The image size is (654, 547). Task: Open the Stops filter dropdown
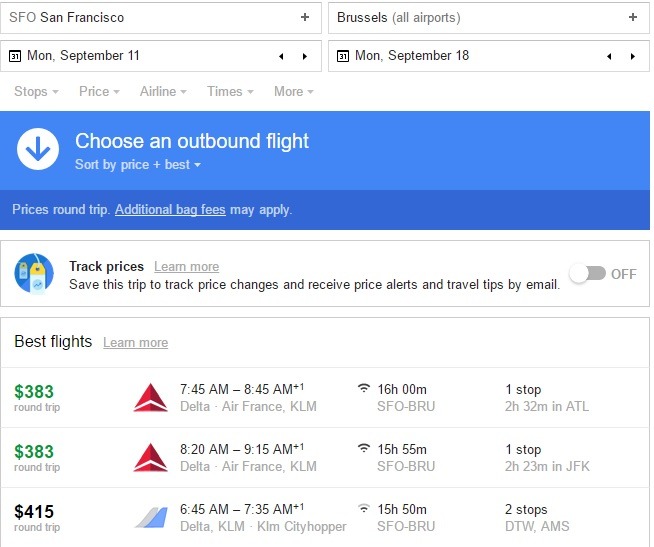click(x=36, y=91)
